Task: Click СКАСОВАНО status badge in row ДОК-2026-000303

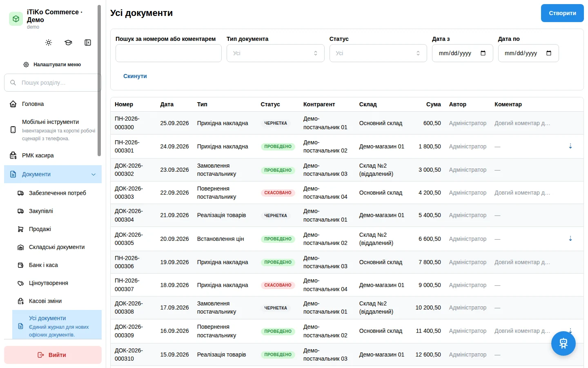Action: pyautogui.click(x=278, y=193)
